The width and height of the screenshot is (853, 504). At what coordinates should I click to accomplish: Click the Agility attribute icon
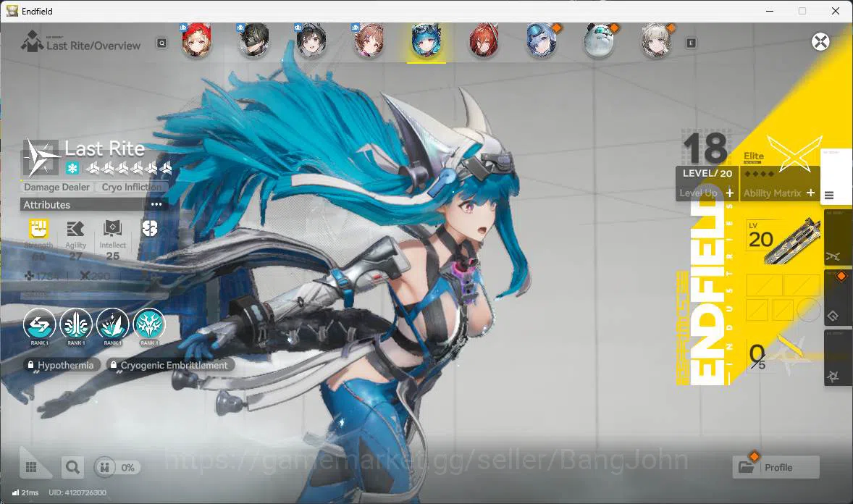tap(75, 229)
